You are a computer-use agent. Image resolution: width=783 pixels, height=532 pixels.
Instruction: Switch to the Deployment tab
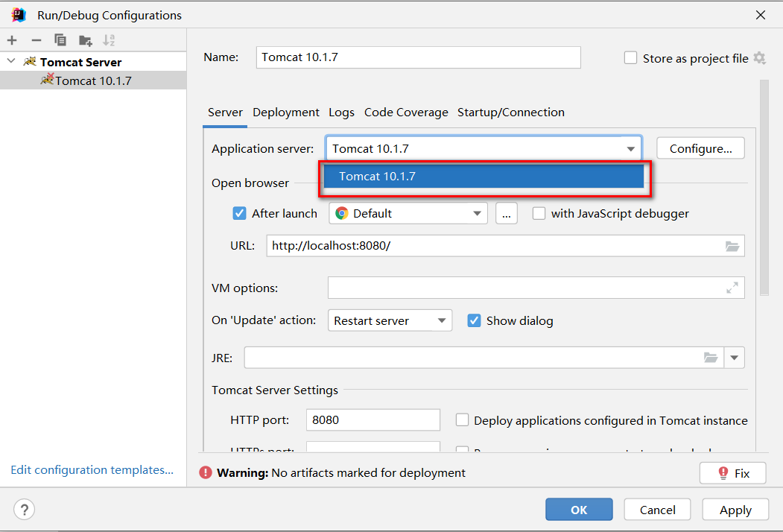click(285, 113)
